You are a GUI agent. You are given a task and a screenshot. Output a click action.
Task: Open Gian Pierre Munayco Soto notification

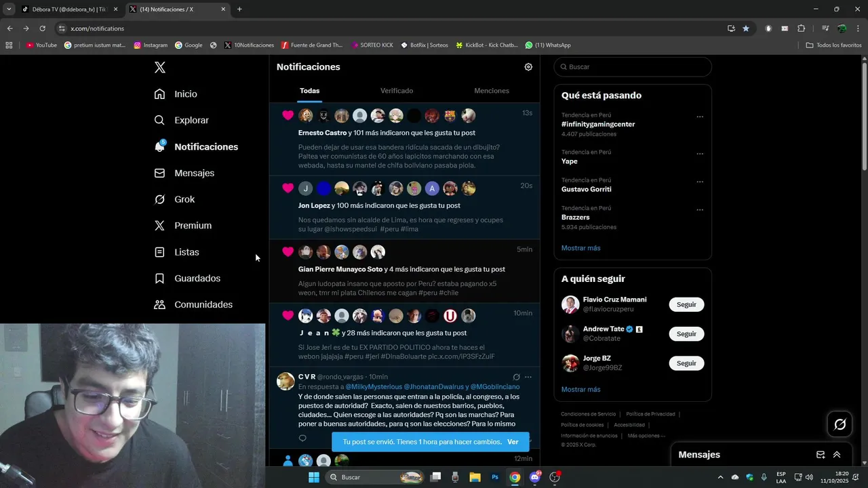pyautogui.click(x=405, y=271)
